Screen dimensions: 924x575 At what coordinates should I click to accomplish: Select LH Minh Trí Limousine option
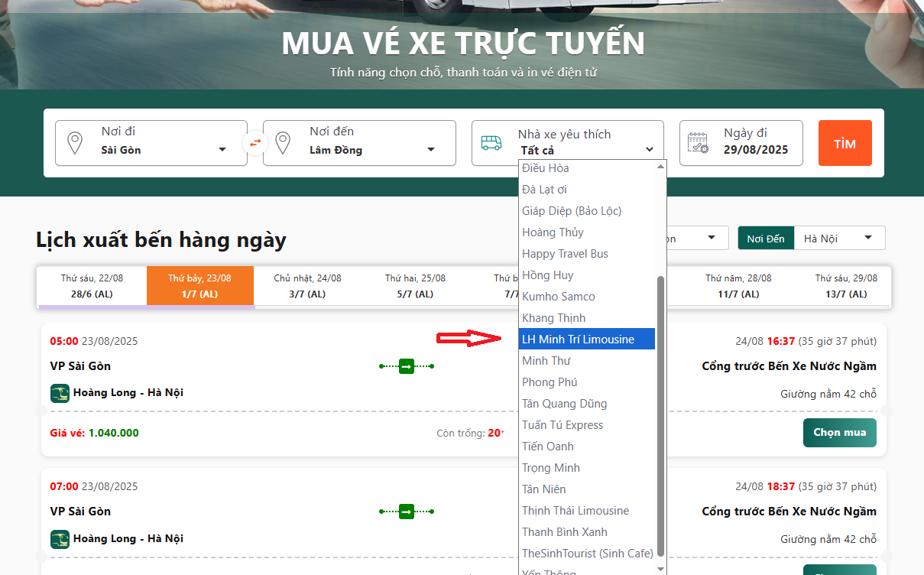coord(587,339)
